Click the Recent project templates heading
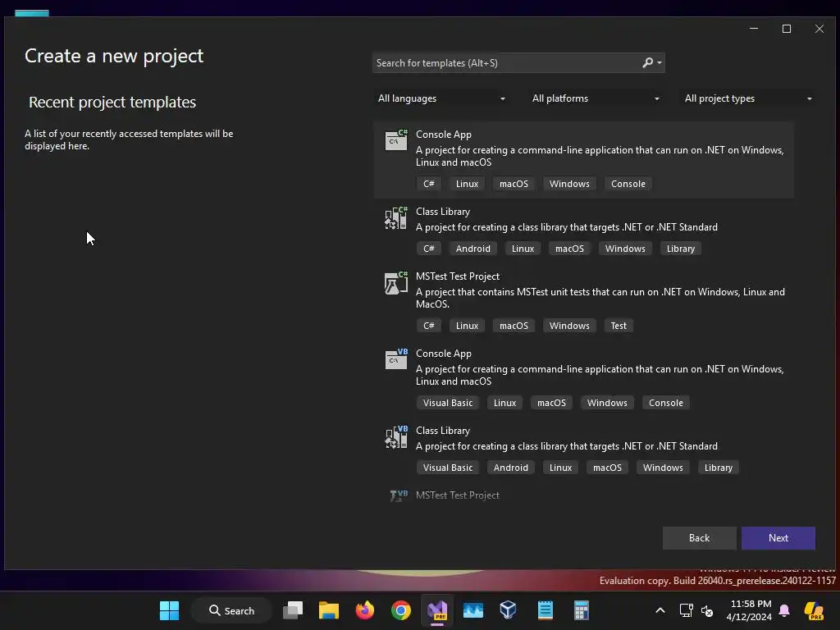Screen dimensions: 840x630 [112, 102]
